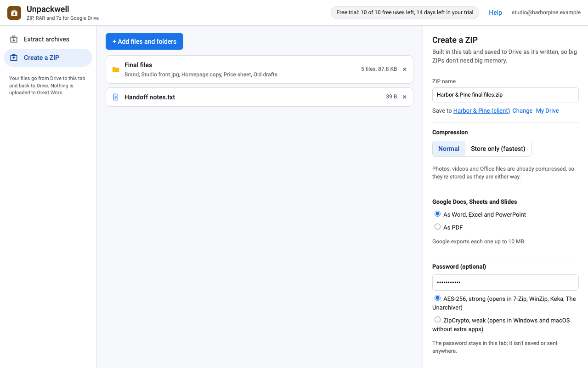
Task: Select ZipCrypto weak encryption
Action: (x=437, y=320)
